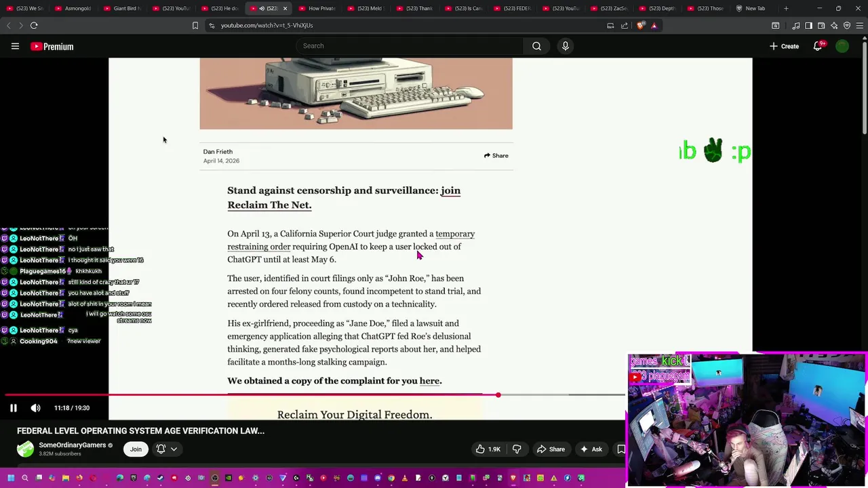
Task: Ask about this video
Action: 591,449
